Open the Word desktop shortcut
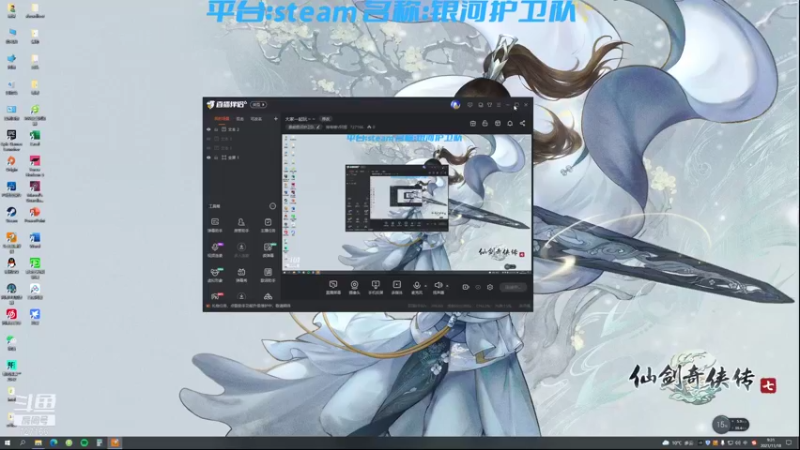 pos(35,240)
